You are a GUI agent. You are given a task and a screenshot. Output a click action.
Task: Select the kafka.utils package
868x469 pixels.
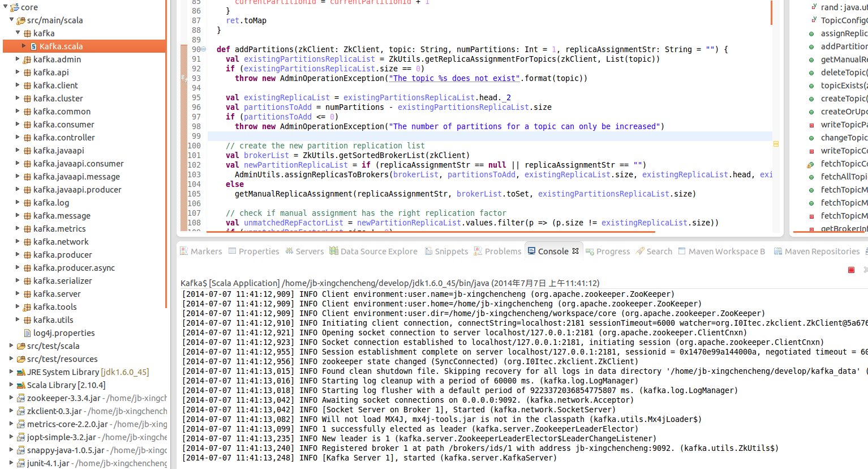click(x=53, y=319)
